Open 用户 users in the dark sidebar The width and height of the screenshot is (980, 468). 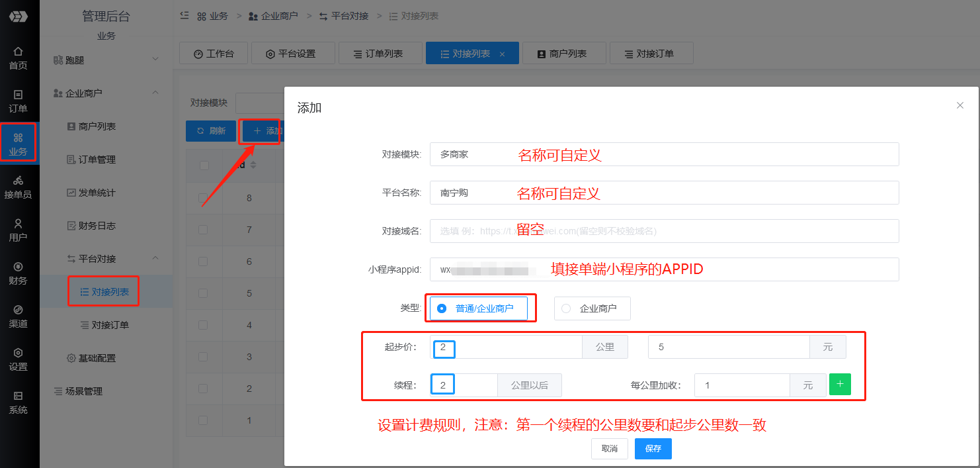coord(19,230)
